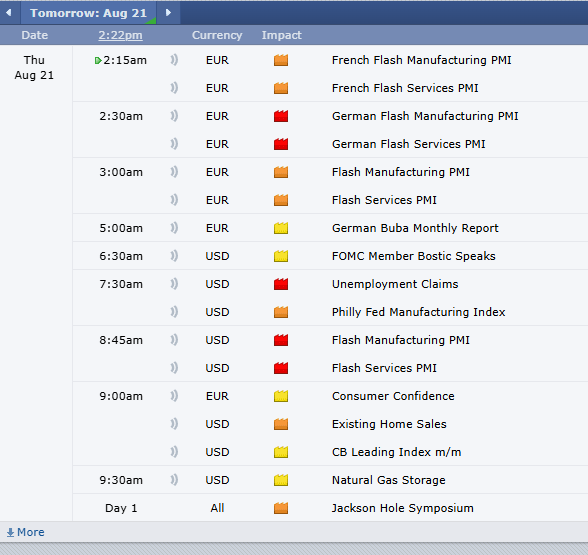Open the Consumer Confidence event row
The image size is (588, 555).
pyautogui.click(x=330, y=396)
